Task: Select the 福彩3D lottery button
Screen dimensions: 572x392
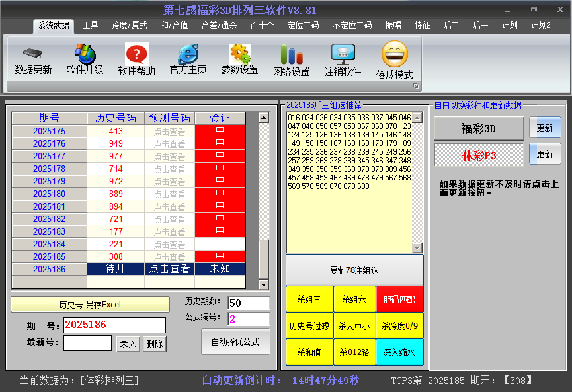Action: pos(479,128)
